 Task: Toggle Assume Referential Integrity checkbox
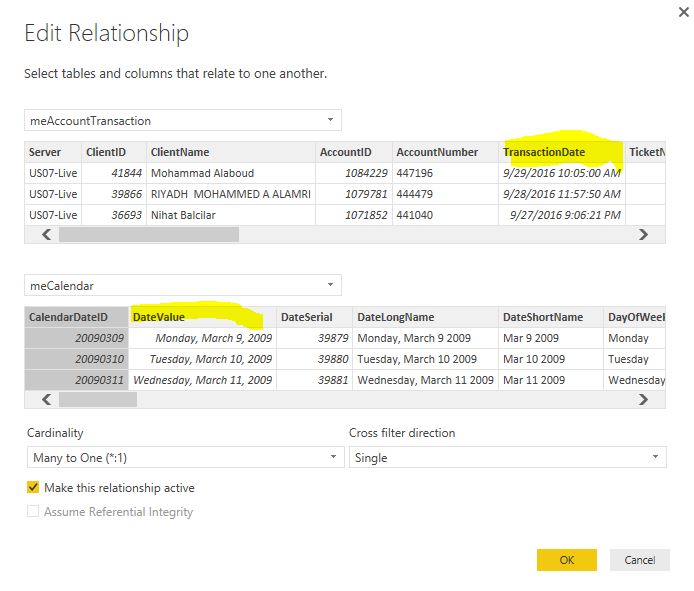click(33, 511)
